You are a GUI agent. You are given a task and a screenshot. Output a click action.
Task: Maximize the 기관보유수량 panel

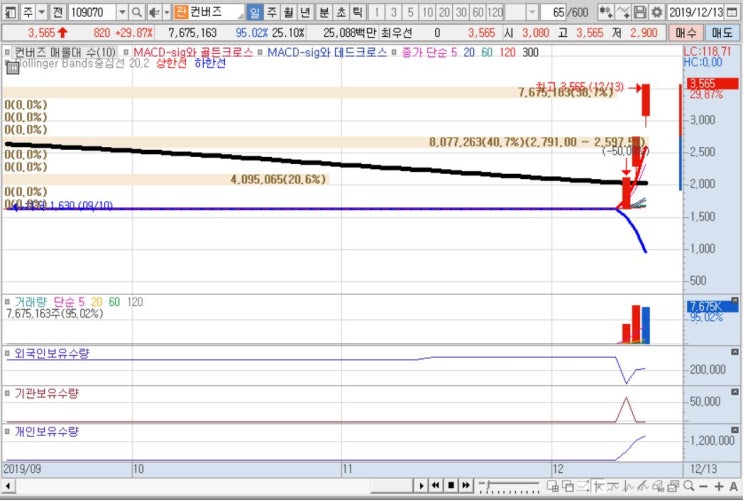click(x=734, y=392)
